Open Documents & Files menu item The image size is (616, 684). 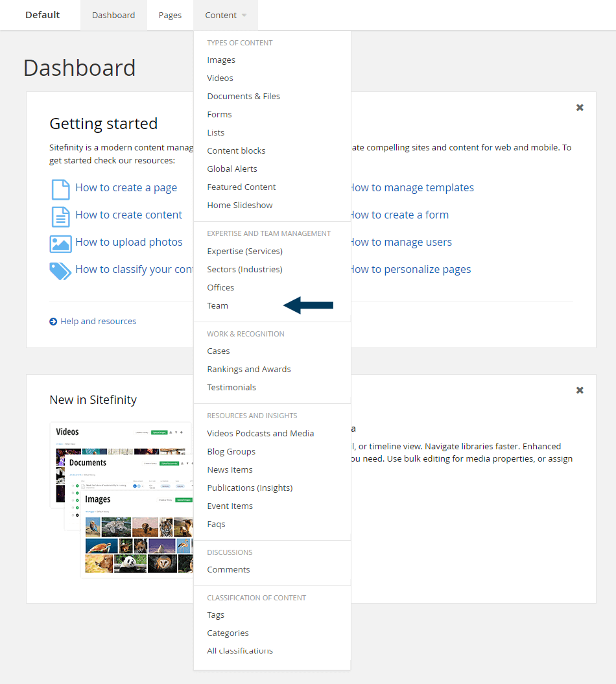[243, 97]
